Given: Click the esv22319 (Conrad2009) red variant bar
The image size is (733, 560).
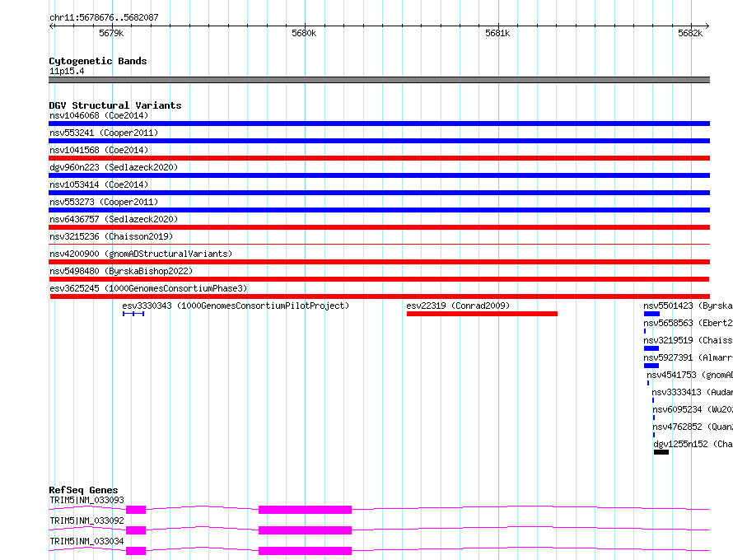Looking at the screenshot, I should tap(482, 314).
